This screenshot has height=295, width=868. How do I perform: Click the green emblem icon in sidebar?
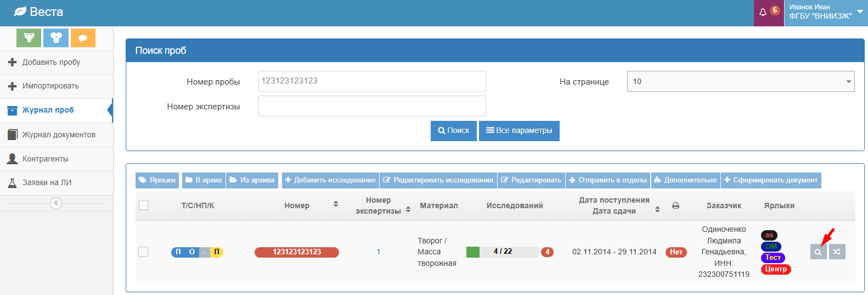tap(29, 38)
